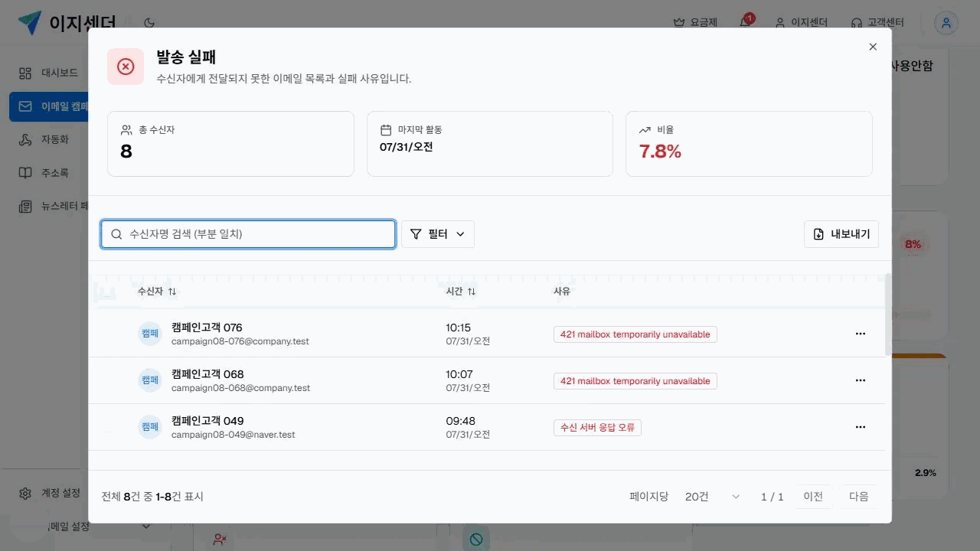This screenshot has height=551, width=980.
Task: Click email campaign08-076@company.test
Action: coord(240,341)
